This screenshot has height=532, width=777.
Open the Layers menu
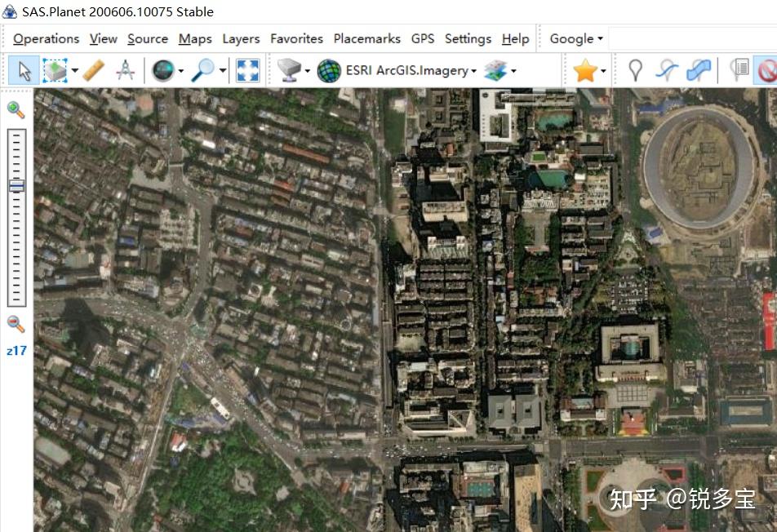click(x=240, y=38)
